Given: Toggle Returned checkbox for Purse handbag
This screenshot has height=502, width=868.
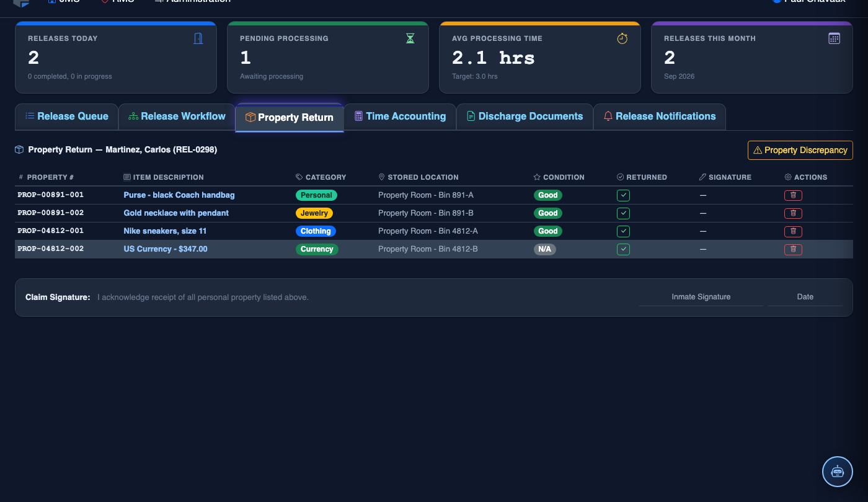Looking at the screenshot, I should coord(624,195).
